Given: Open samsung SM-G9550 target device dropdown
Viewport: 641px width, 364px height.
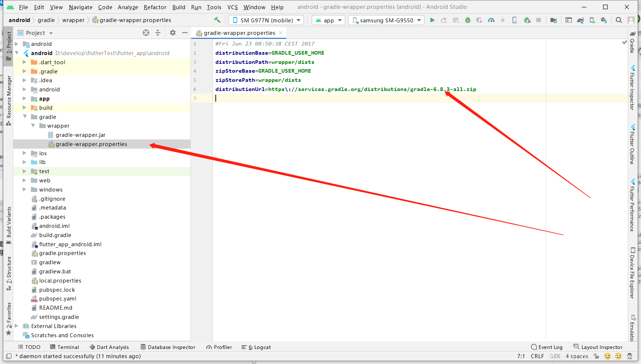Looking at the screenshot, I should click(386, 20).
